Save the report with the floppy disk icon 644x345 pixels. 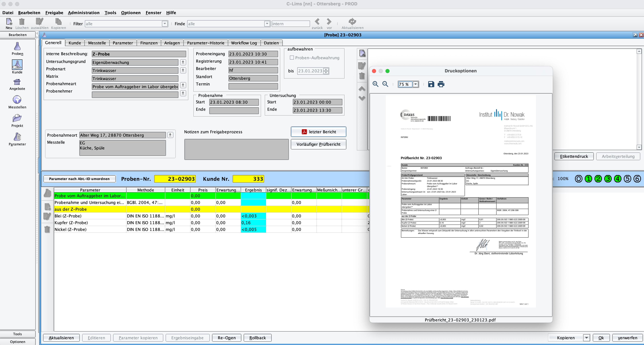click(431, 84)
